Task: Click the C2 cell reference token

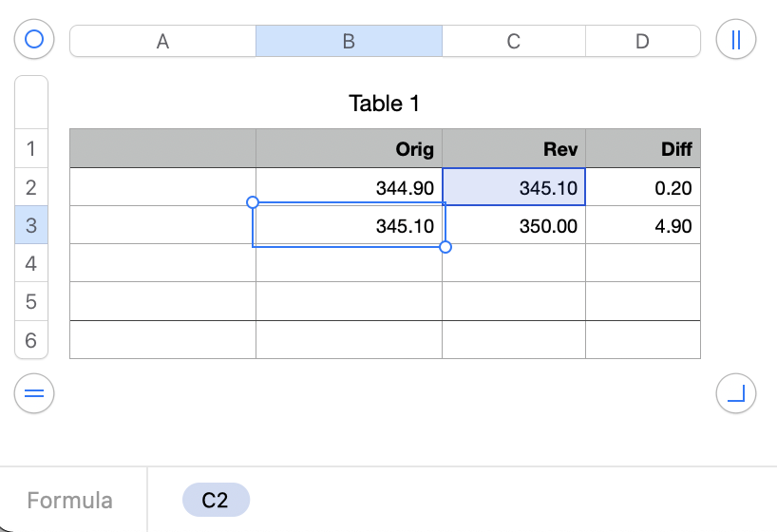Action: (216, 500)
